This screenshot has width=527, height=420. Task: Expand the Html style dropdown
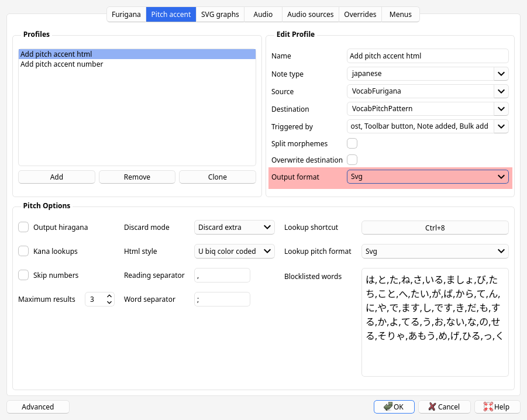[233, 251]
